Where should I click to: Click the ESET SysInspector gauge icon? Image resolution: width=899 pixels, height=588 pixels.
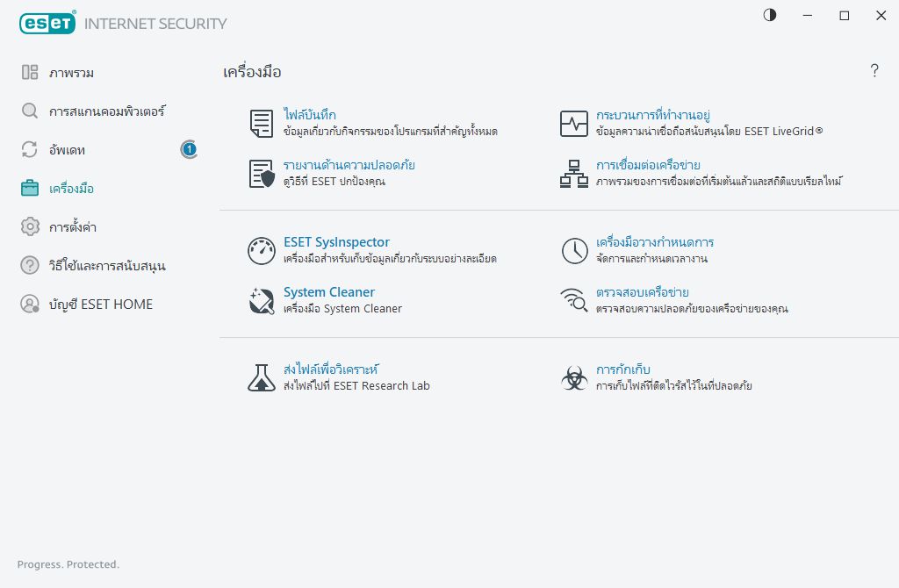[262, 251]
